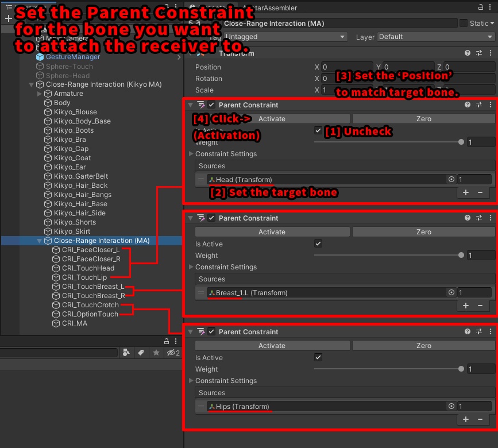This screenshot has width=498, height=448.
Task: Disable the Breast_1.L Parent Constraint component checkbox
Action: 211,218
